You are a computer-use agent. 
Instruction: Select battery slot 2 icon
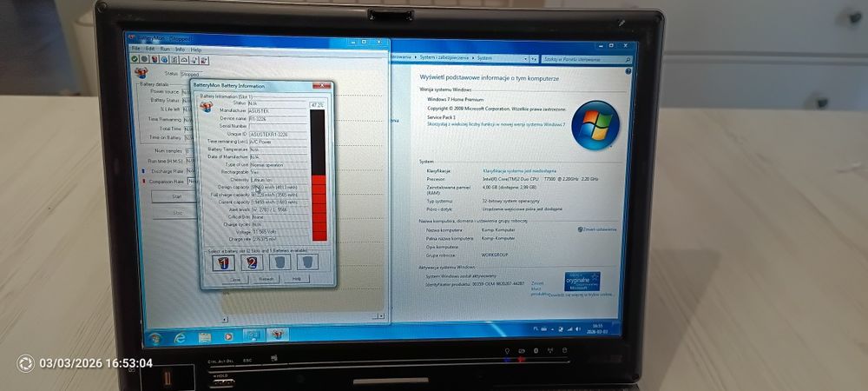(252, 262)
